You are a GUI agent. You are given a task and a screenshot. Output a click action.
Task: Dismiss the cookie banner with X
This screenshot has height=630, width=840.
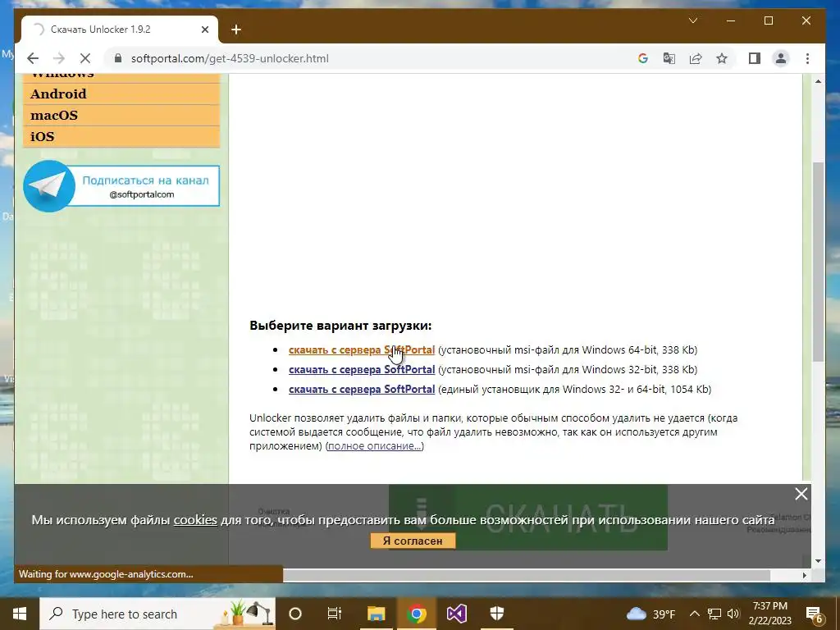coord(801,494)
